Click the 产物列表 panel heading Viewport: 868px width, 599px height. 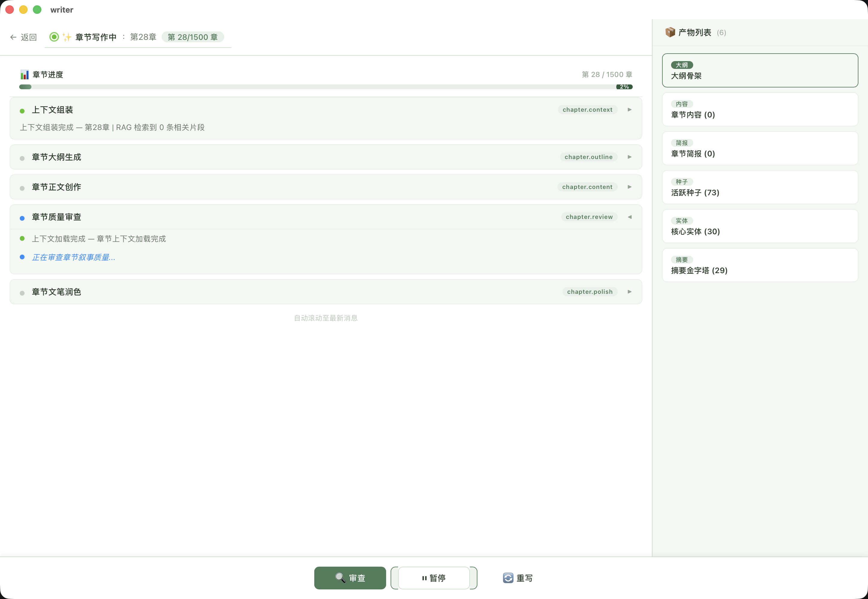pyautogui.click(x=694, y=32)
